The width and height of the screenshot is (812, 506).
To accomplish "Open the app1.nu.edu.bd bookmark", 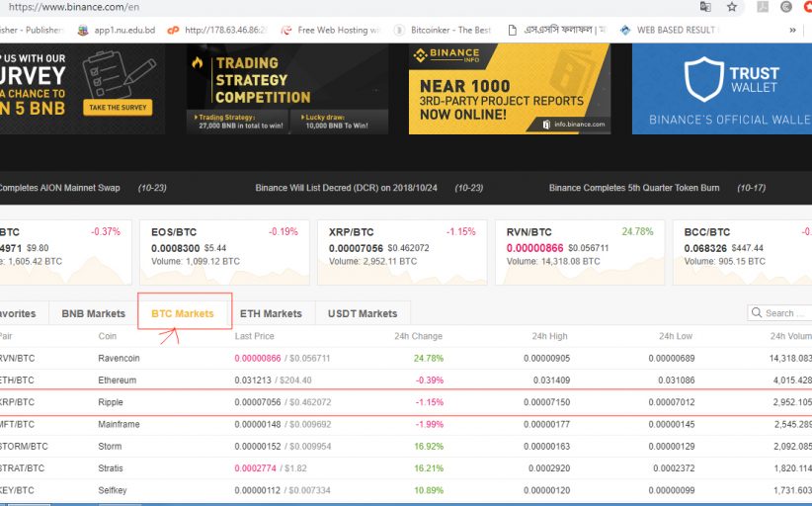I will tap(117, 30).
